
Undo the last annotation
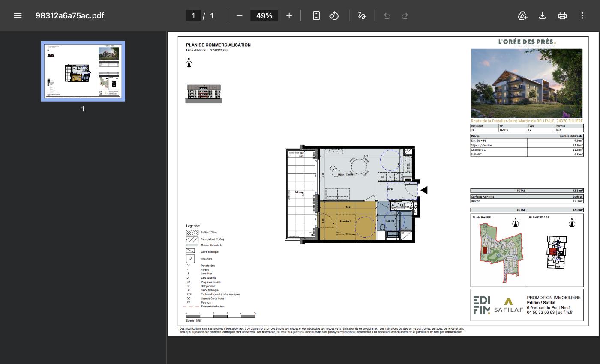pos(387,15)
